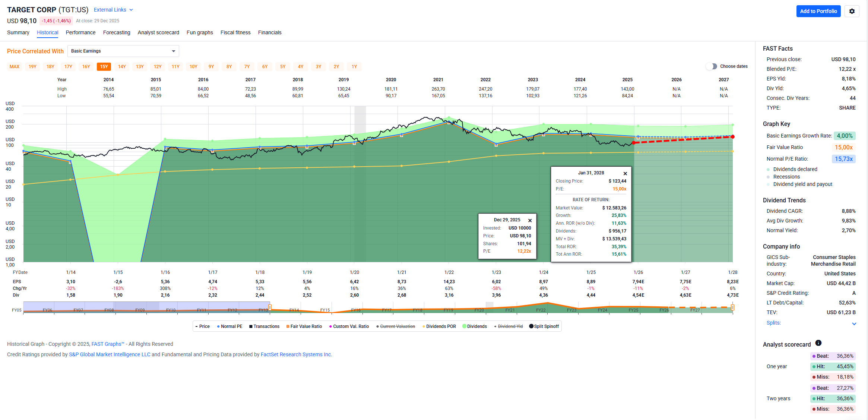Toggle the Normal PE legend marker
The height and width of the screenshot is (420, 868).
click(x=218, y=326)
